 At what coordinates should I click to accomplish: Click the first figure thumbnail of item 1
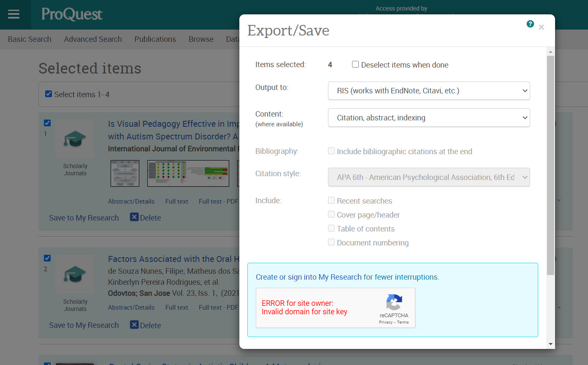(125, 173)
